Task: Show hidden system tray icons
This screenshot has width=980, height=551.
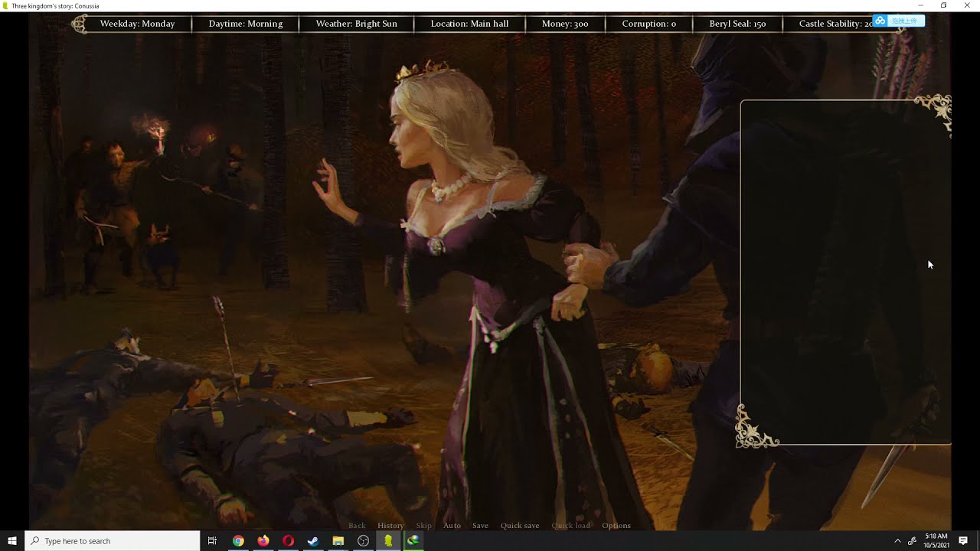Action: tap(897, 541)
